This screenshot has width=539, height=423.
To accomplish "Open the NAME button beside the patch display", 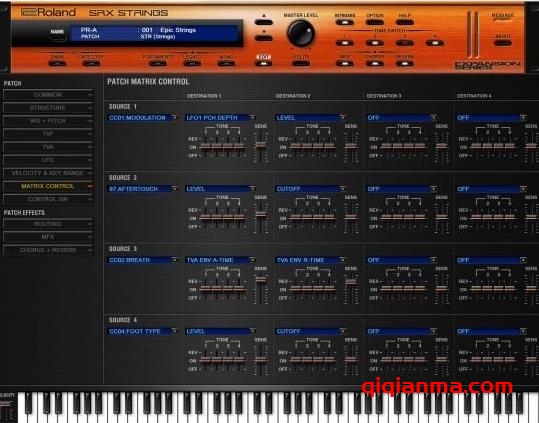I will point(57,34).
